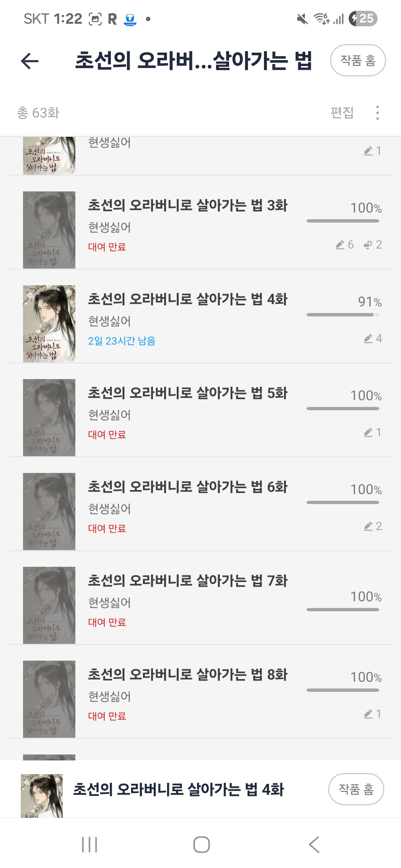Tap the highlight count icon on episode 3

[368, 244]
